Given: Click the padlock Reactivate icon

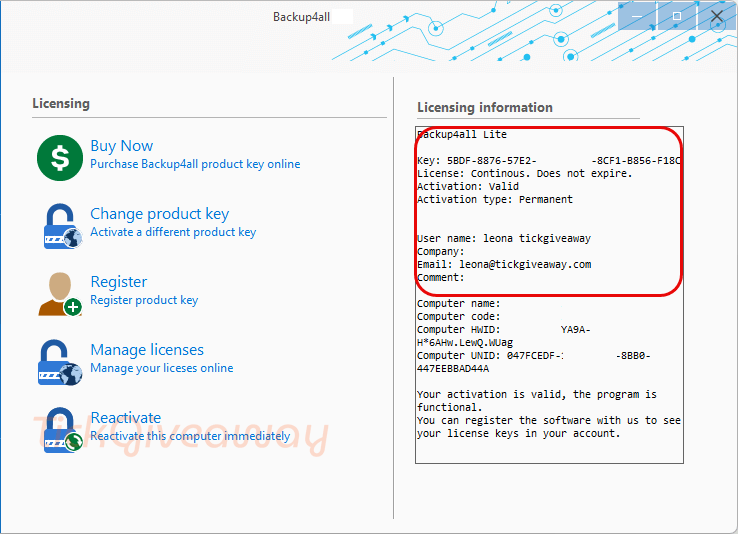Looking at the screenshot, I should point(63,430).
